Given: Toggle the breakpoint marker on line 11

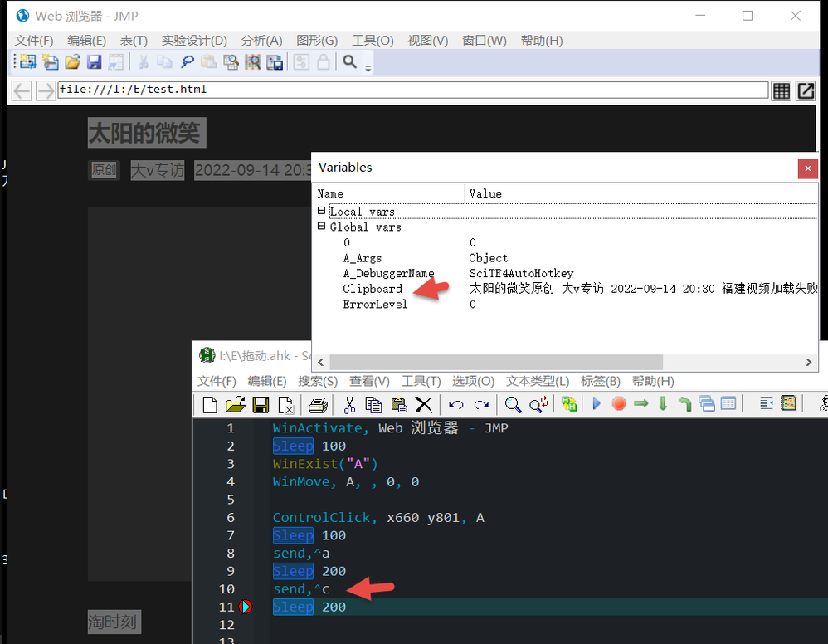Looking at the screenshot, I should (245, 607).
